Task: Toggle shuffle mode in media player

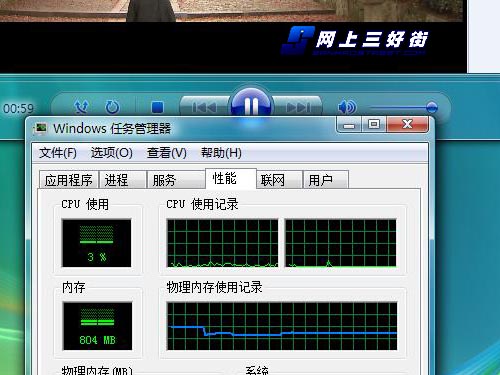Action: [82, 107]
